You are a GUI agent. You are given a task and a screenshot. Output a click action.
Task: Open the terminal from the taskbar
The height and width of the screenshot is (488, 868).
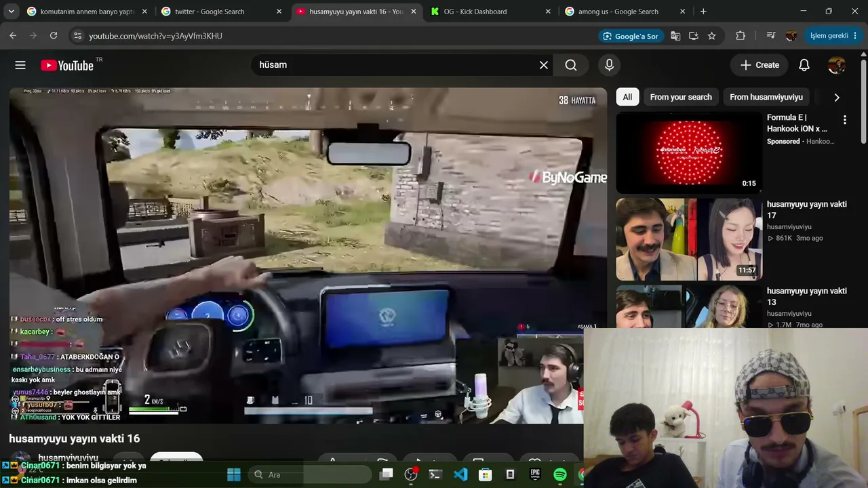pos(436,474)
